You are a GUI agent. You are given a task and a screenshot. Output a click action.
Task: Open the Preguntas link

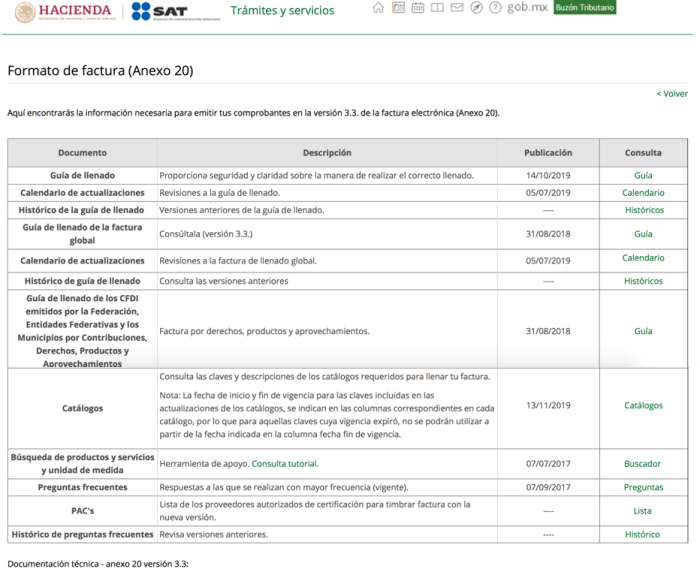coord(643,487)
